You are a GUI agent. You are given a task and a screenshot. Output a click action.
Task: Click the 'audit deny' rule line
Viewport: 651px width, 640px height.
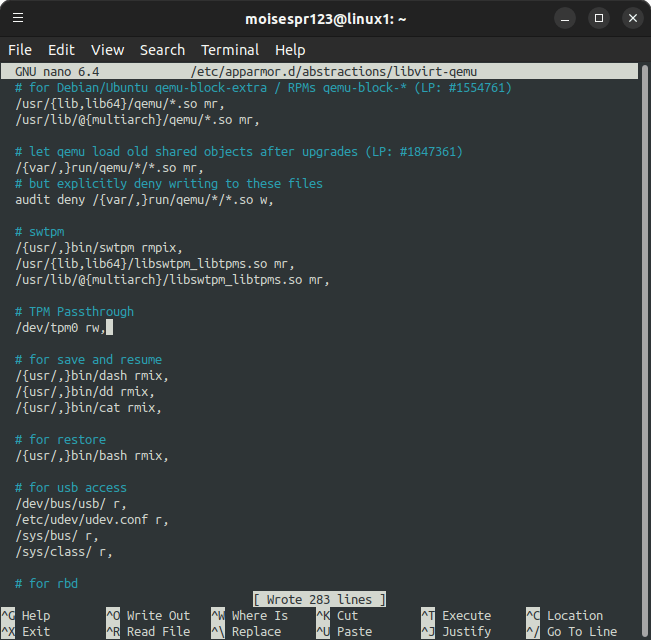coord(144,200)
